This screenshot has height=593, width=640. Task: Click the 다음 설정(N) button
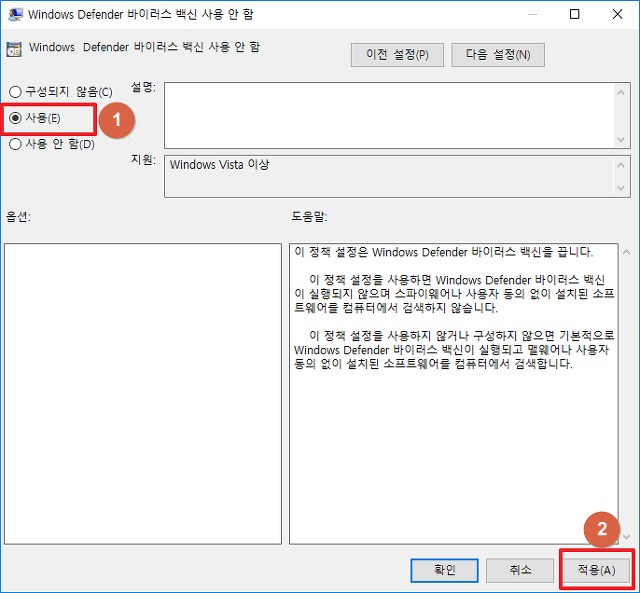coord(498,55)
